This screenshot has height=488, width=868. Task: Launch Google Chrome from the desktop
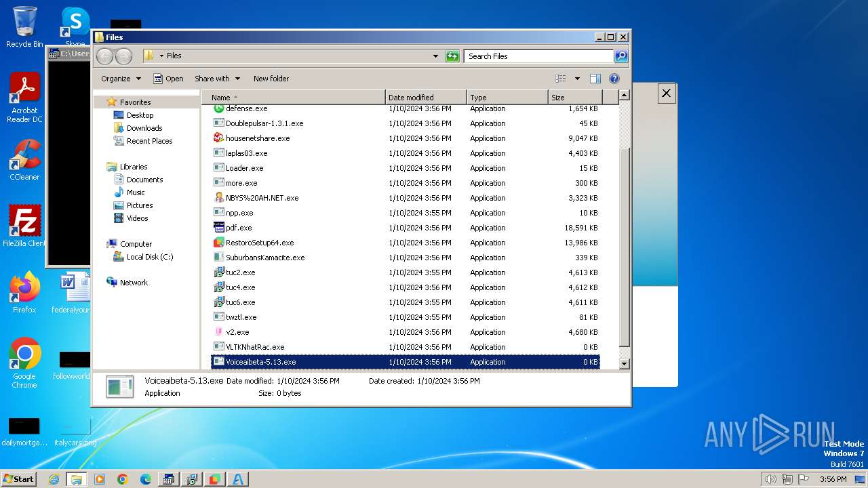pos(24,363)
